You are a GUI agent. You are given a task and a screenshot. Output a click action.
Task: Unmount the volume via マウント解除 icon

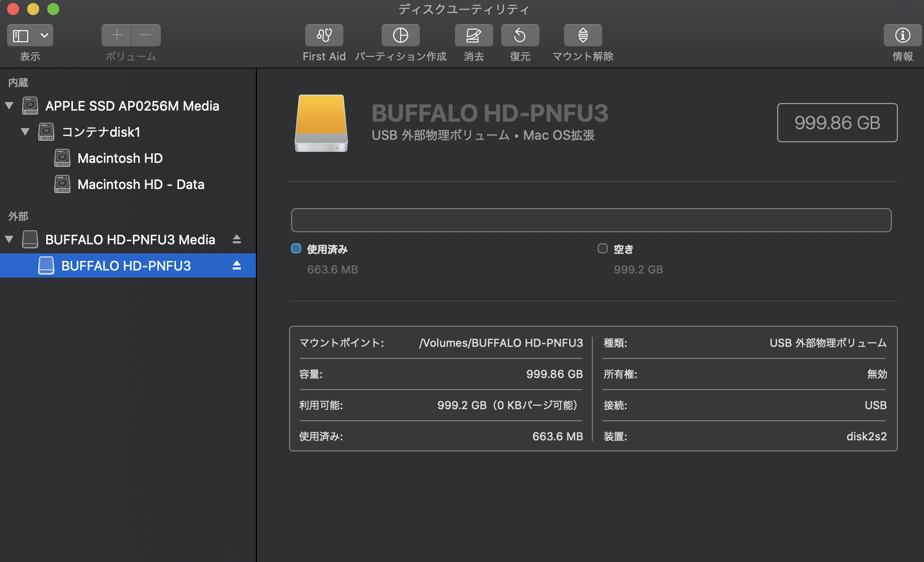point(583,36)
